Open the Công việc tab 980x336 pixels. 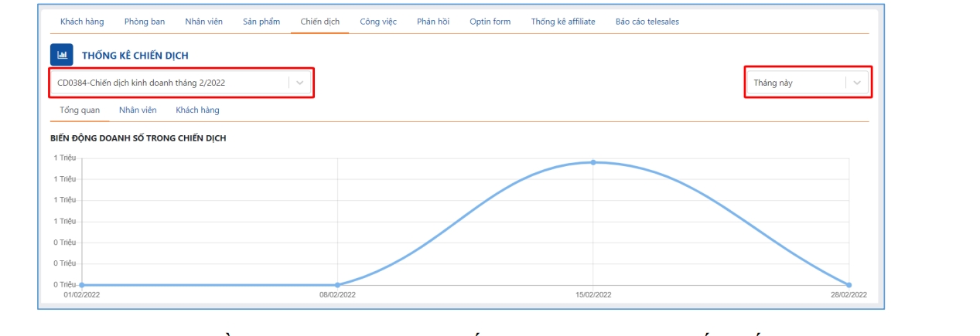[378, 22]
